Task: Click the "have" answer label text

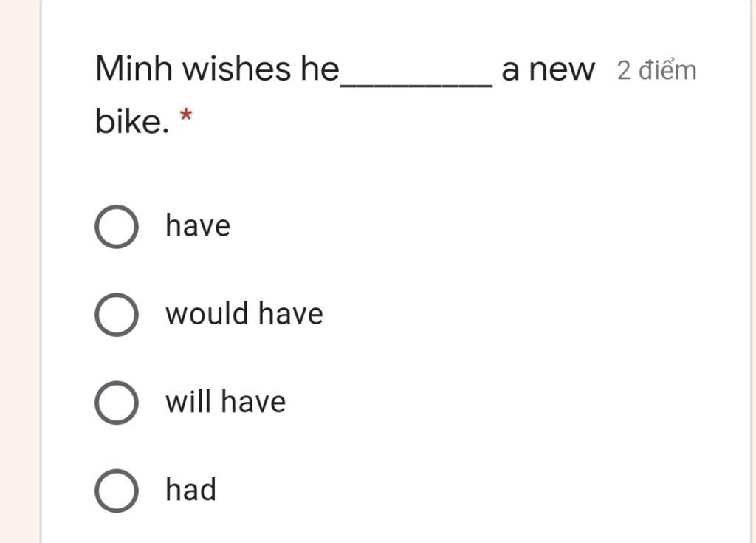Action: (x=198, y=225)
